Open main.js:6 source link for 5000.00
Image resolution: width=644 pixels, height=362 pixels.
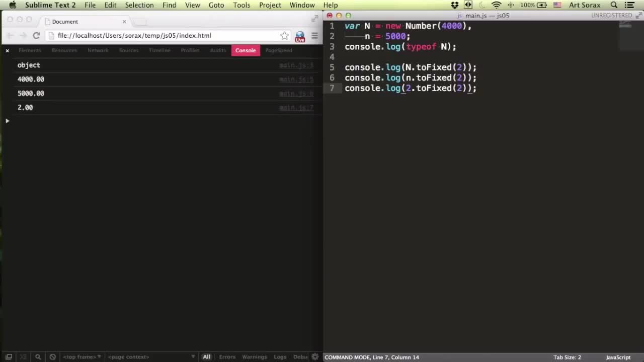pos(296,94)
